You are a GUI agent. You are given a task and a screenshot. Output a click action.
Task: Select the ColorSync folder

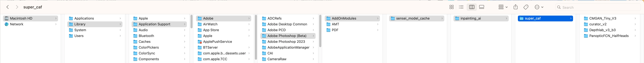[159, 53]
